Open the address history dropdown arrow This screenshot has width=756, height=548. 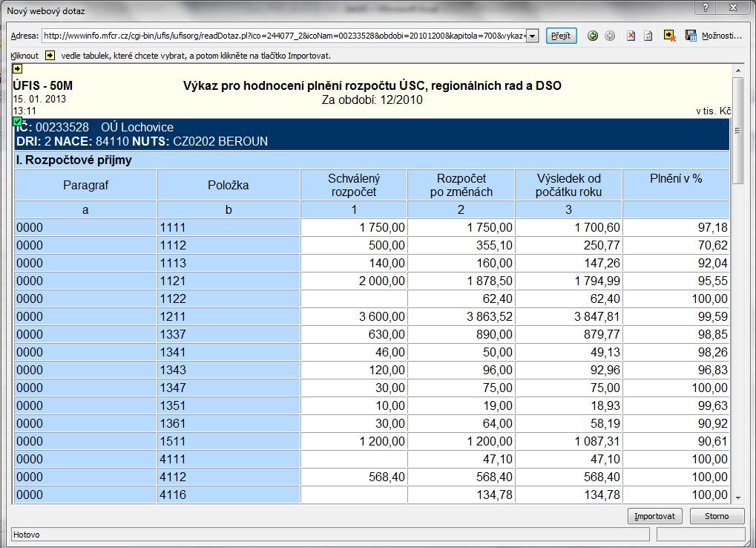532,36
